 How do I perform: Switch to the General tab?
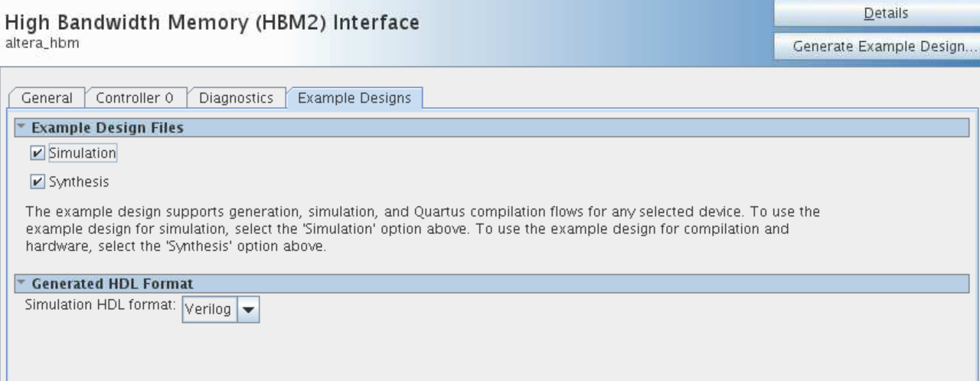coord(47,98)
